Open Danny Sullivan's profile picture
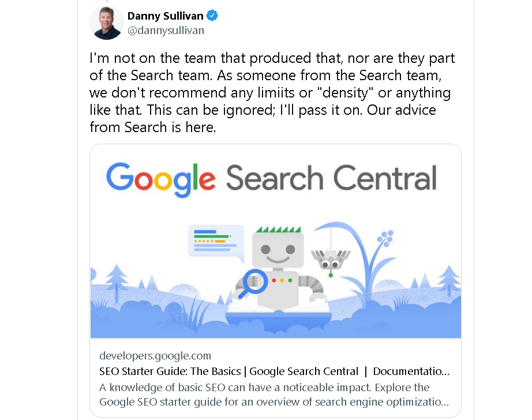 coord(106,22)
